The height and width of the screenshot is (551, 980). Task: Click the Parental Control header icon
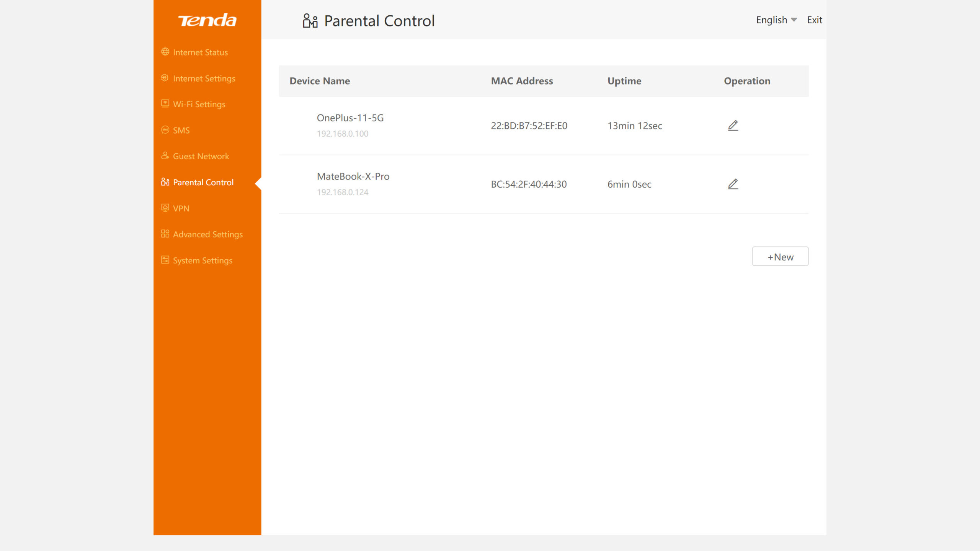[310, 21]
